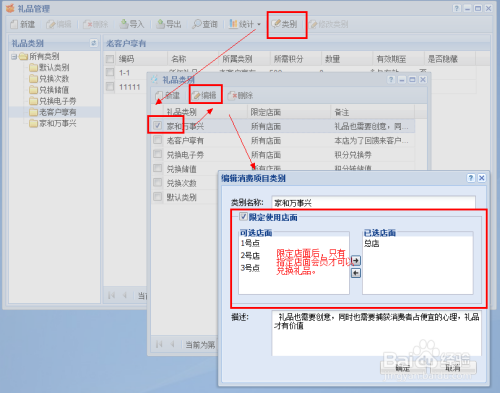Remove selected store with left arrow button
The height and width of the screenshot is (393, 500).
click(356, 273)
